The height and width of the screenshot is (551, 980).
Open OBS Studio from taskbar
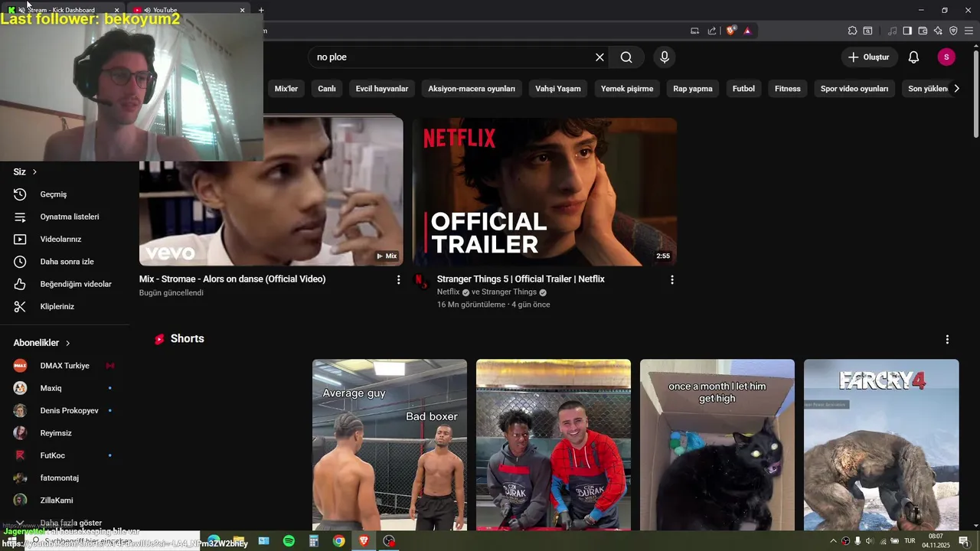pyautogui.click(x=389, y=541)
